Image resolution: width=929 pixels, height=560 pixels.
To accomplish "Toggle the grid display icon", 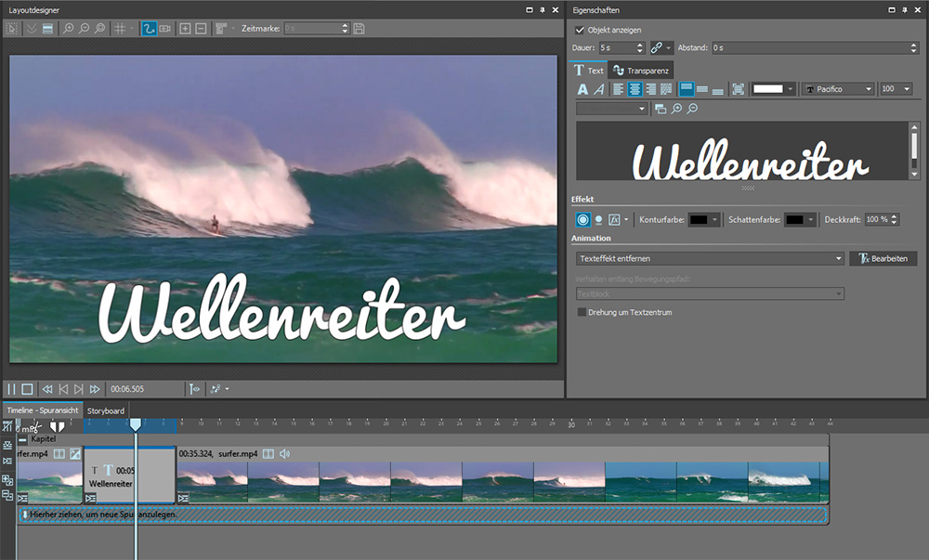I will pos(120,29).
